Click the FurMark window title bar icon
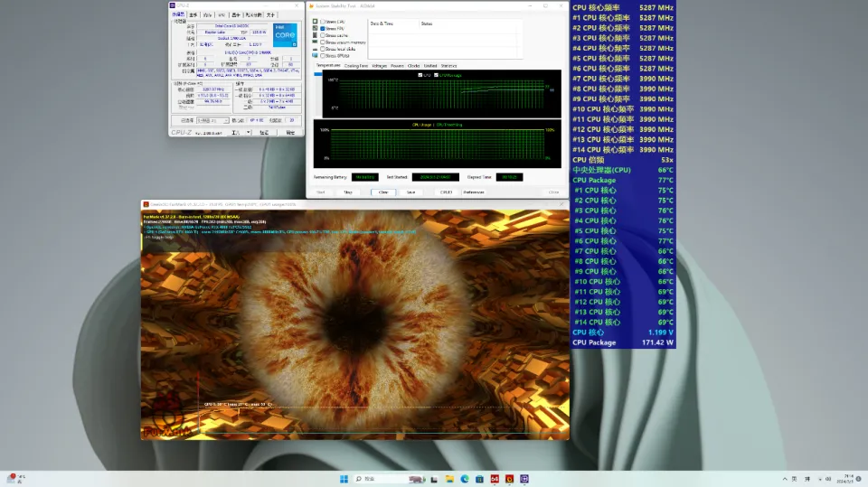 (x=146, y=204)
